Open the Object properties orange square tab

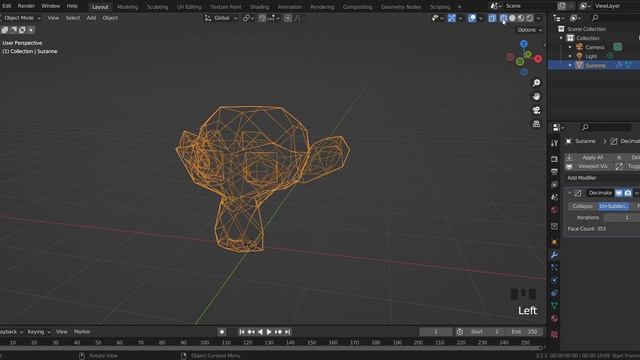(x=554, y=242)
